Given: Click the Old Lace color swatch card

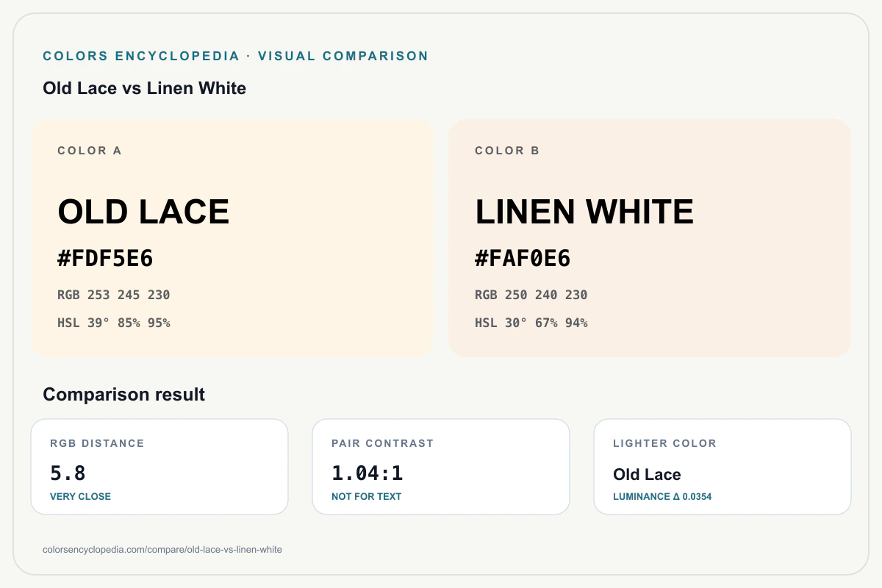Looking at the screenshot, I should tap(232, 238).
